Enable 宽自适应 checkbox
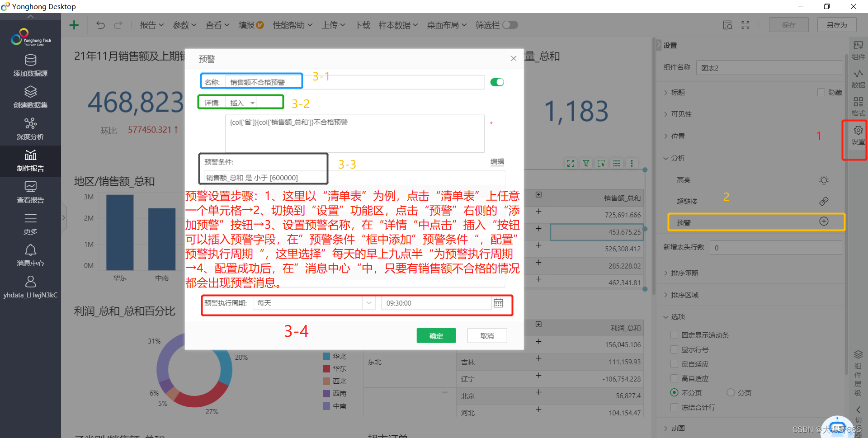This screenshot has height=438, width=868. click(x=674, y=364)
